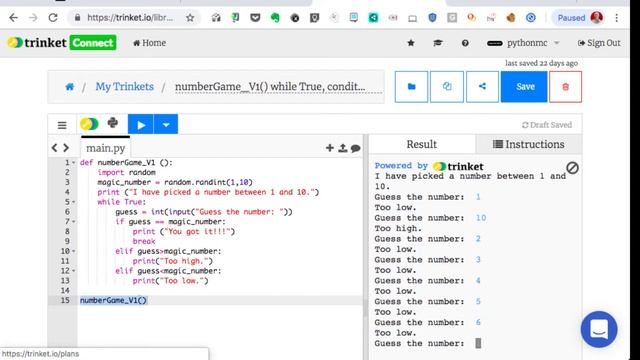Open the help question mark icon
Image resolution: width=640 pixels, height=360 pixels.
(465, 43)
